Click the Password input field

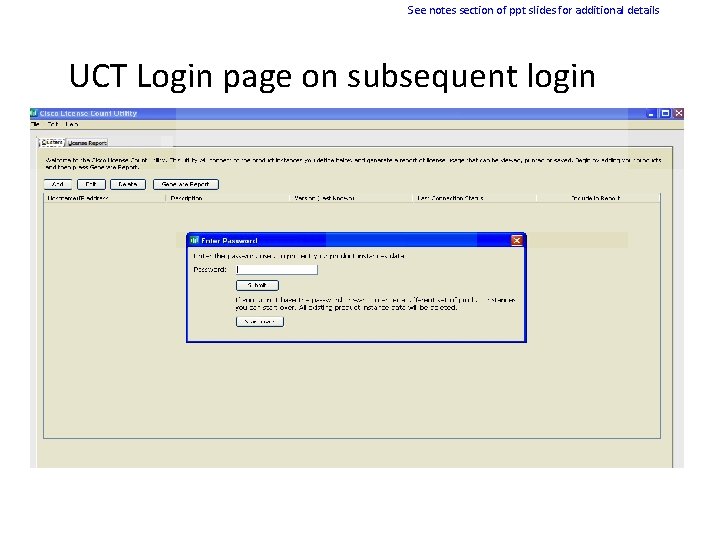pyautogui.click(x=276, y=270)
